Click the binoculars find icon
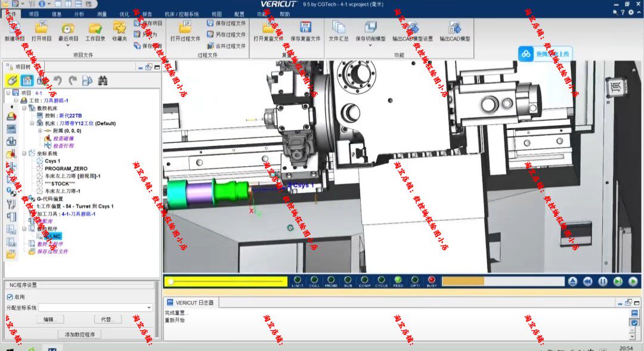644x351 pixels. pyautogui.click(x=103, y=80)
